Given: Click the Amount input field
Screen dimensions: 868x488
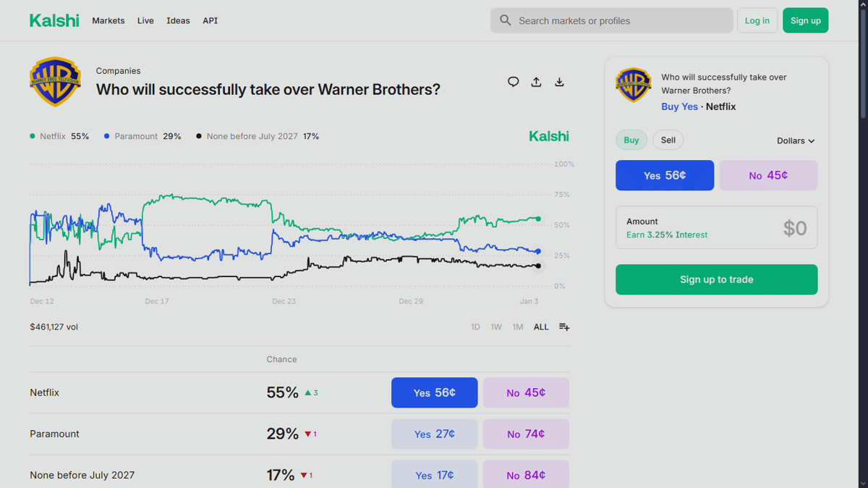Looking at the screenshot, I should click(716, 227).
